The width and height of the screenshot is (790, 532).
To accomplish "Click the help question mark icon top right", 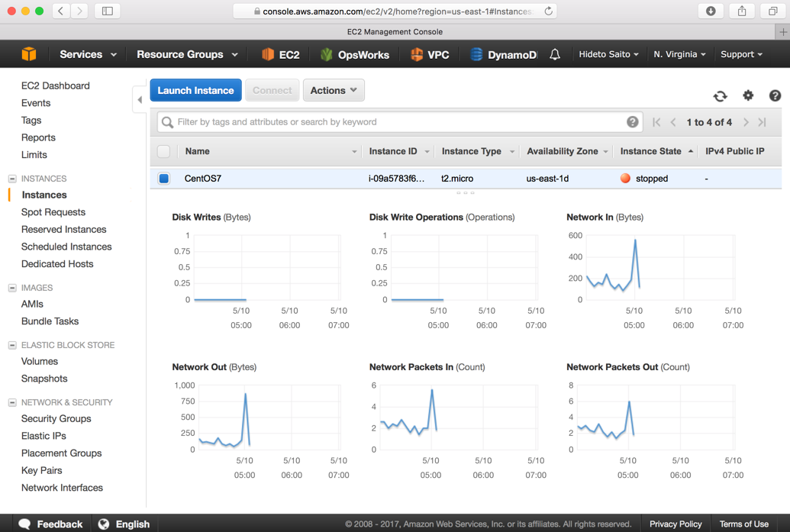I will [775, 95].
